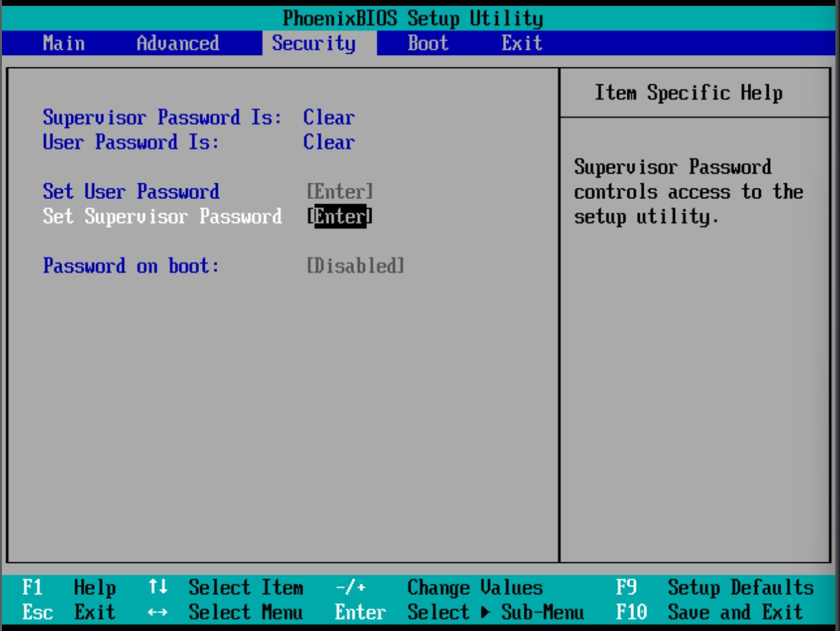This screenshot has height=631, width=840.
Task: Open the Main menu tab
Action: (63, 43)
